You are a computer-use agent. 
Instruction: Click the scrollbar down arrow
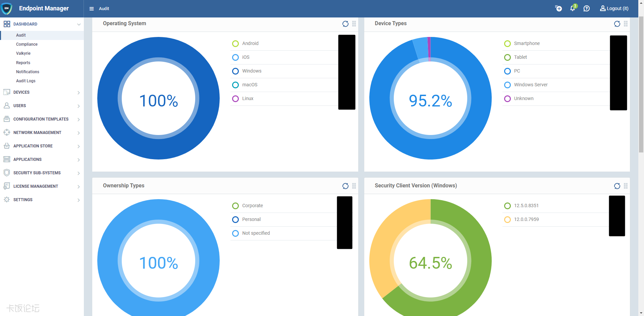point(641,313)
